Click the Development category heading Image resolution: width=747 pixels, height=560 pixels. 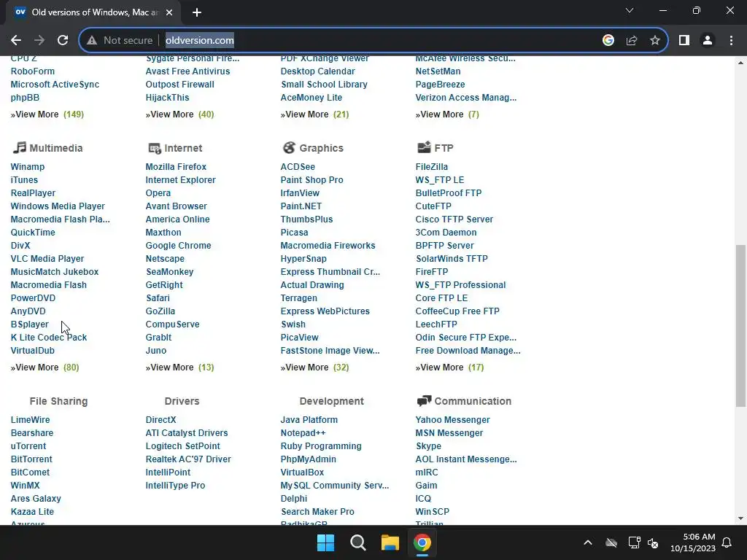pyautogui.click(x=332, y=401)
